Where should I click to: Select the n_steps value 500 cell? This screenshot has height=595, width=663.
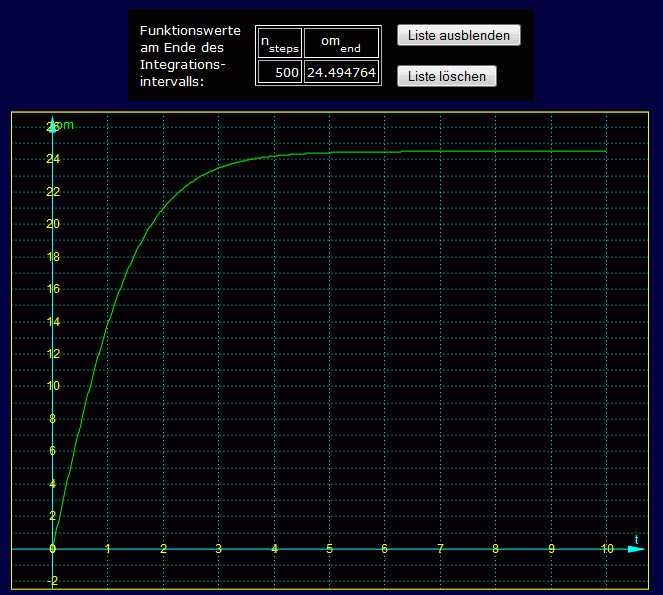pos(279,72)
